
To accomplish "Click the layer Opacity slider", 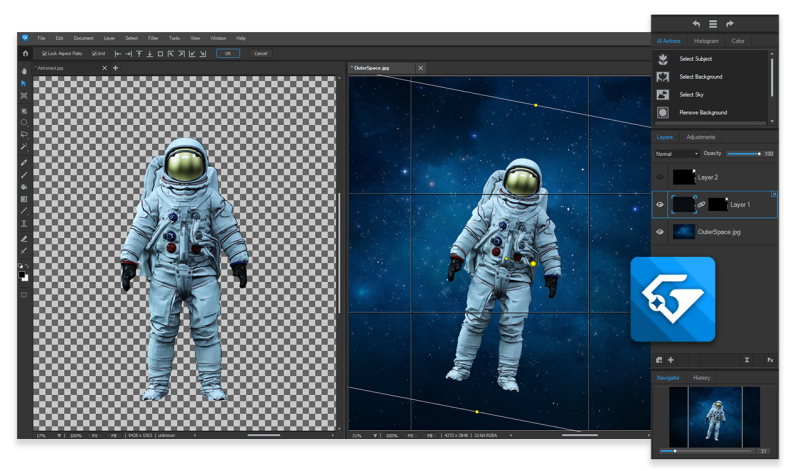I will coord(743,154).
